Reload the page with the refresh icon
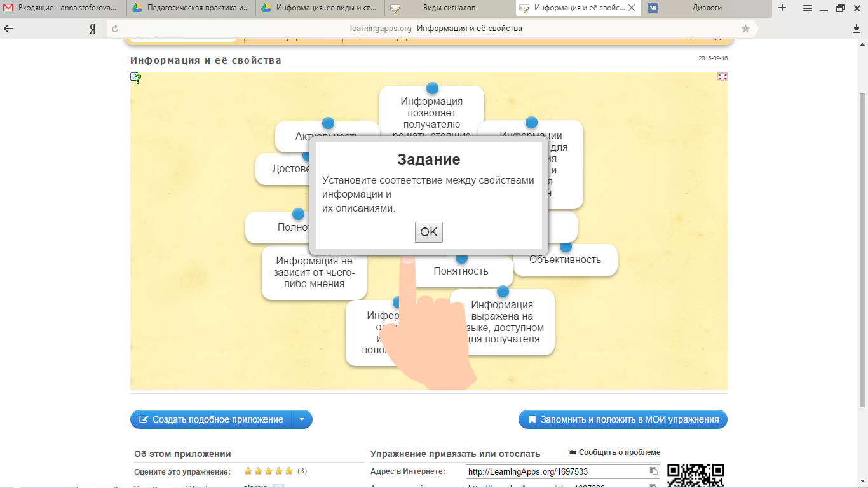This screenshot has width=868, height=488. pyautogui.click(x=115, y=29)
